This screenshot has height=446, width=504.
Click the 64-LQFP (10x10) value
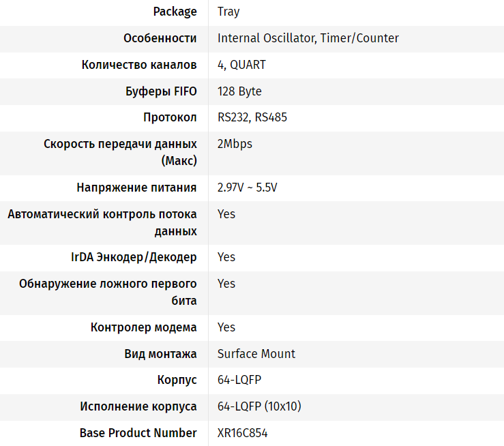(259, 406)
